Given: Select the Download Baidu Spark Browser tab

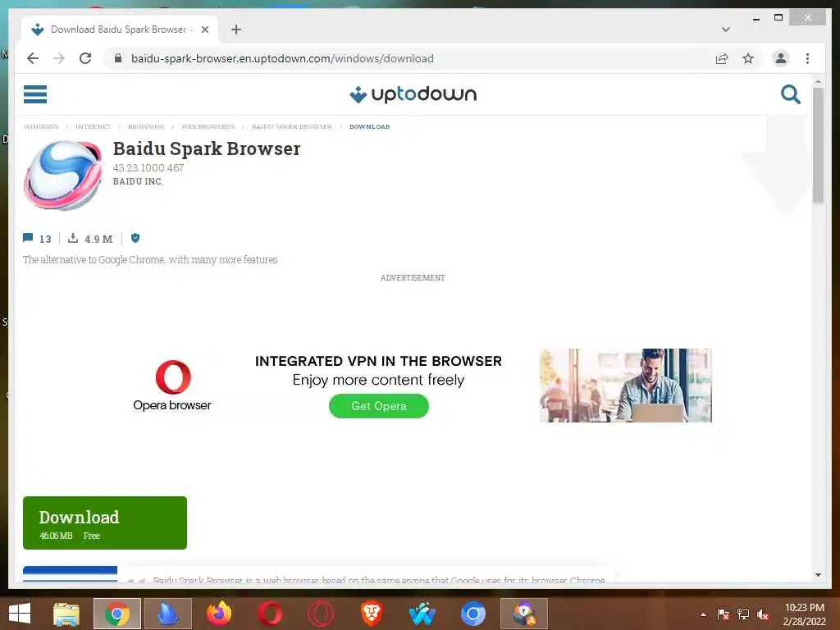Looking at the screenshot, I should [x=119, y=30].
